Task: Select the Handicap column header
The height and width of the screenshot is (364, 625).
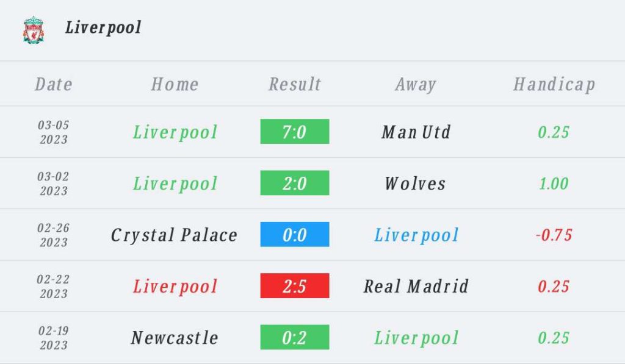Action: pyautogui.click(x=554, y=84)
